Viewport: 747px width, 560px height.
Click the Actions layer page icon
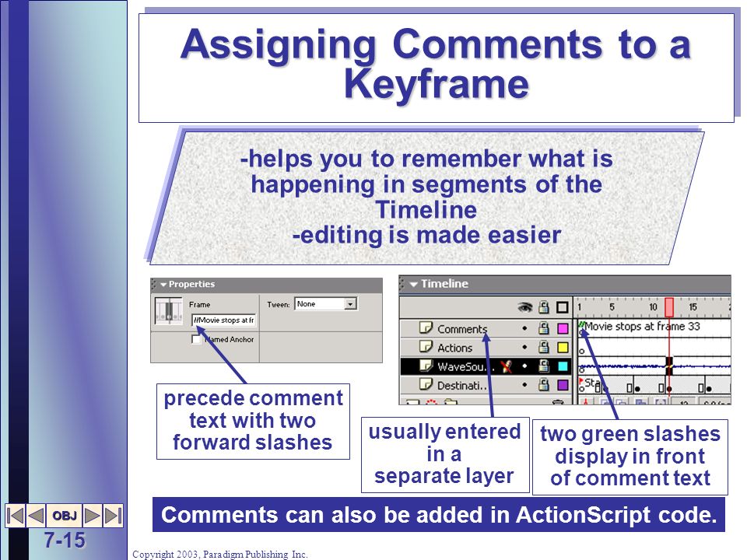[x=426, y=347]
